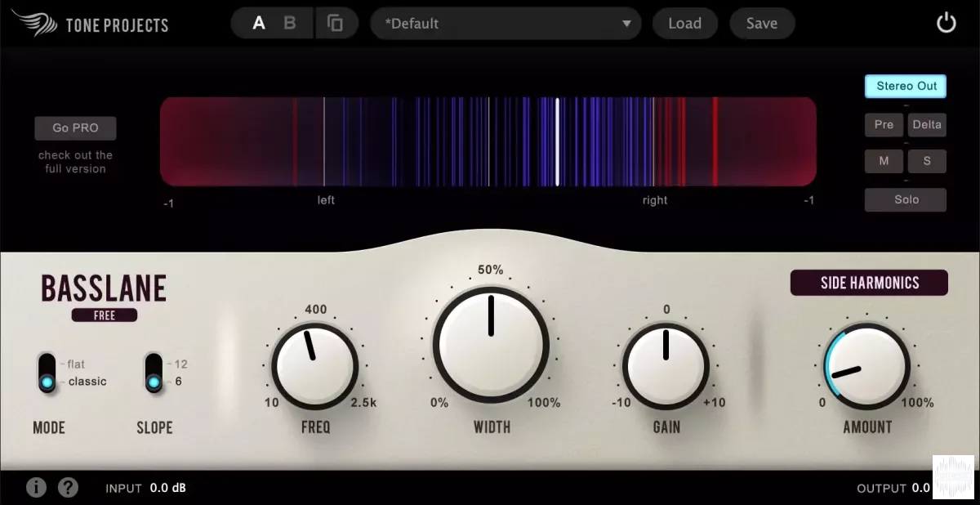Click the WIDTH knob
This screenshot has height=505, width=980.
coord(491,343)
